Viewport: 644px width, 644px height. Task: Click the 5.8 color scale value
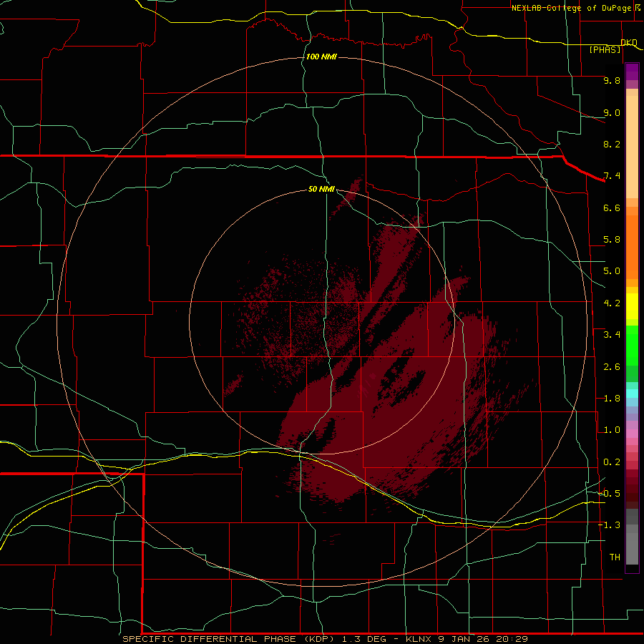612,240
